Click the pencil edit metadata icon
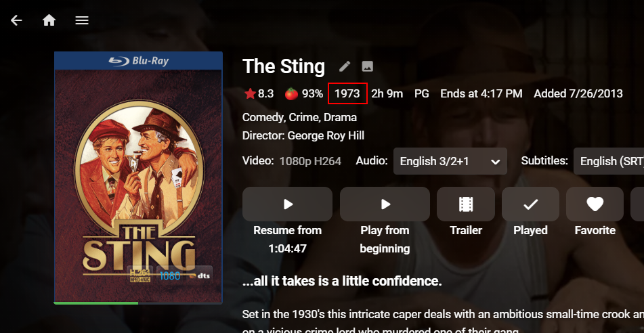The width and height of the screenshot is (644, 333). coord(345,66)
